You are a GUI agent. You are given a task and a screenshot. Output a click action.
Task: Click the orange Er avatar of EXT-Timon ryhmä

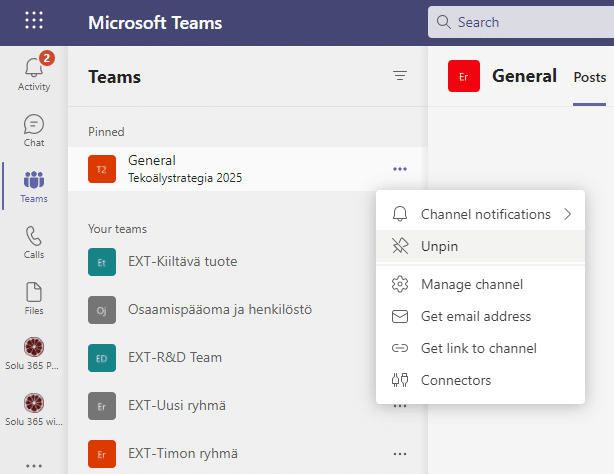pos(102,454)
